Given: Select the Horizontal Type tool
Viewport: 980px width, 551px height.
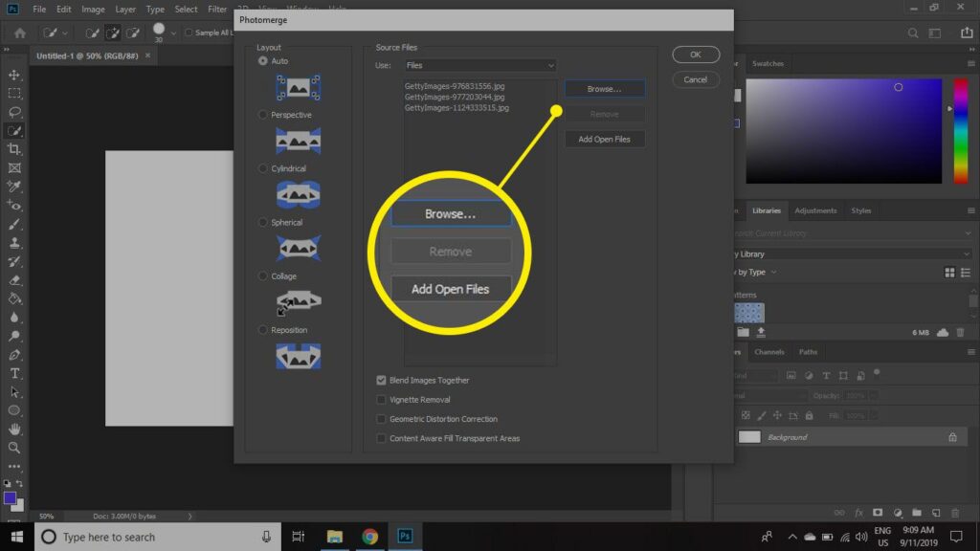Looking at the screenshot, I should click(x=14, y=373).
